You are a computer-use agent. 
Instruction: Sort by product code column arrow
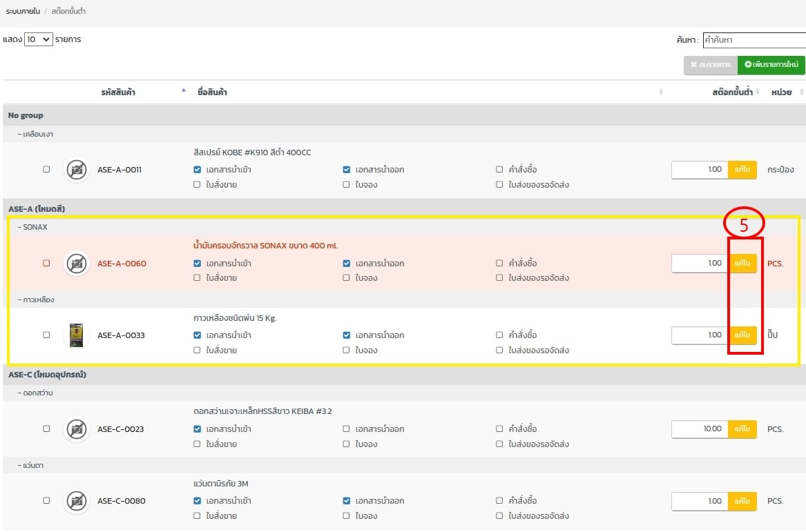click(x=183, y=92)
